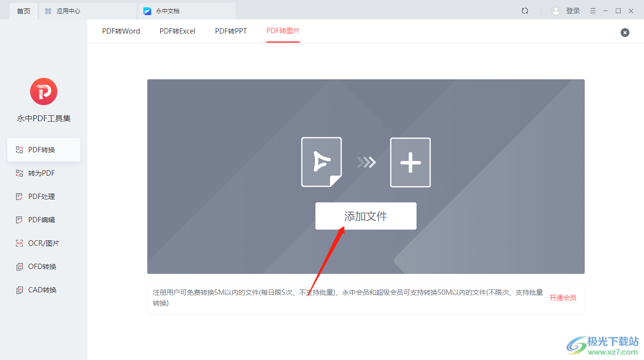Click the 转为PDF sidebar icon
The height and width of the screenshot is (360, 644).
tap(19, 173)
